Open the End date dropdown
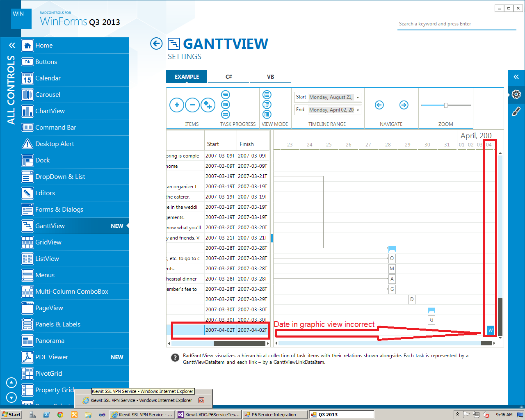The height and width of the screenshot is (420, 525). (358, 110)
